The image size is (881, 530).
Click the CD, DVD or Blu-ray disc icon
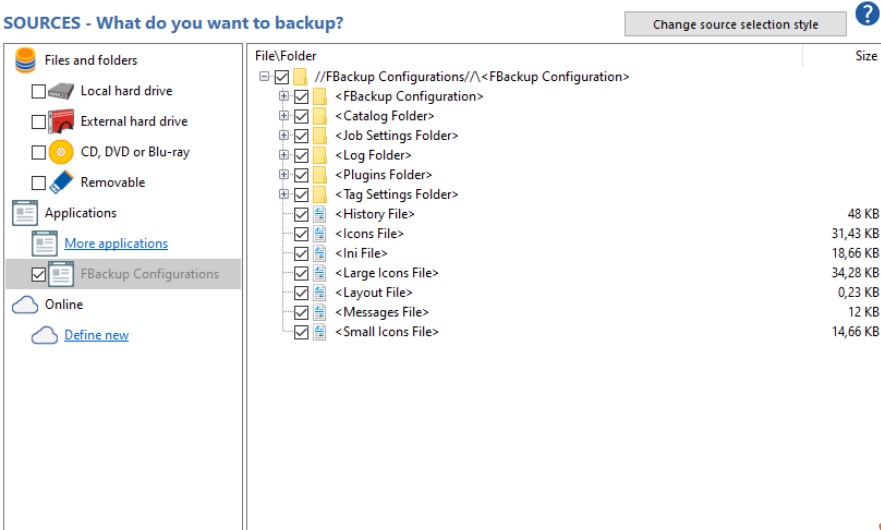tap(61, 153)
